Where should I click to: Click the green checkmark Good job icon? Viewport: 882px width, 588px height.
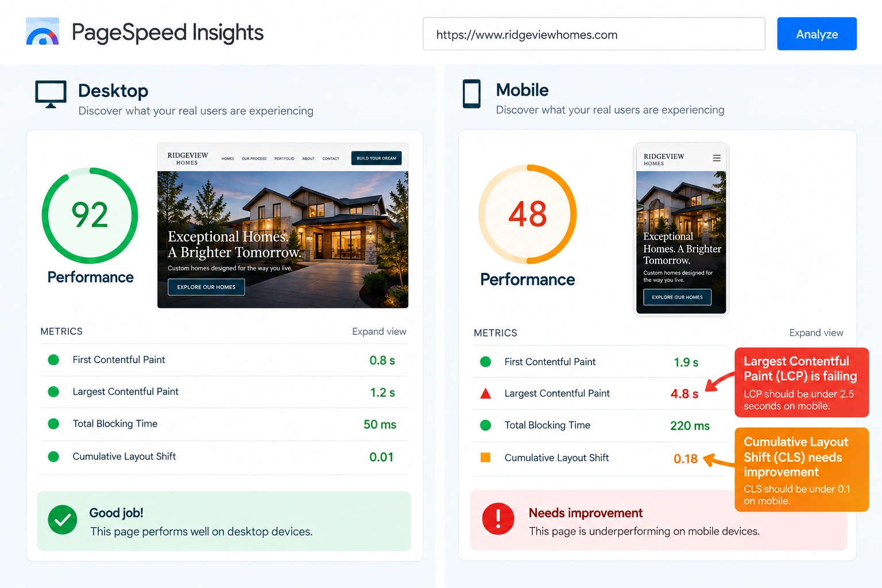pos(63,520)
